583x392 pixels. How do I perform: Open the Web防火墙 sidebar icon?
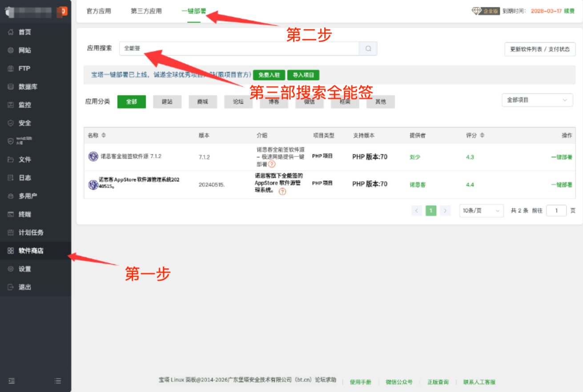[x=22, y=141]
